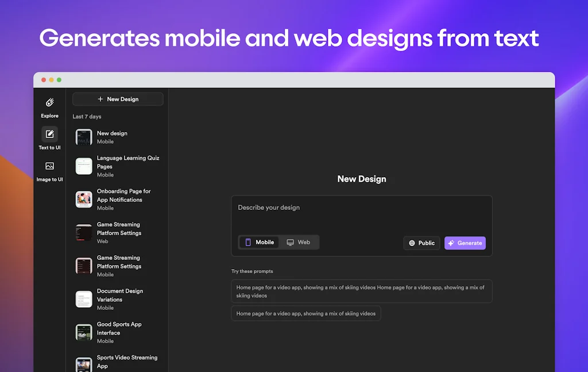Use the short skiing videos prompt suggestion
588x372 pixels.
click(305, 313)
